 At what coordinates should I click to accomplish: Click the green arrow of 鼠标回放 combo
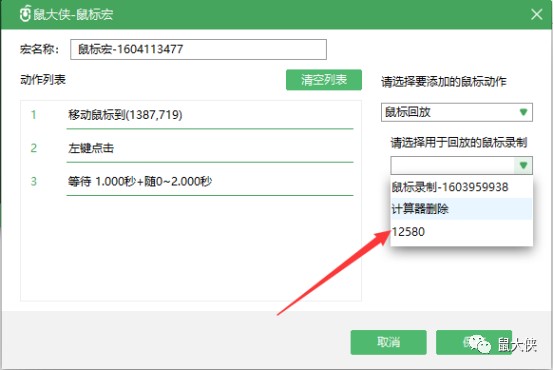(523, 112)
